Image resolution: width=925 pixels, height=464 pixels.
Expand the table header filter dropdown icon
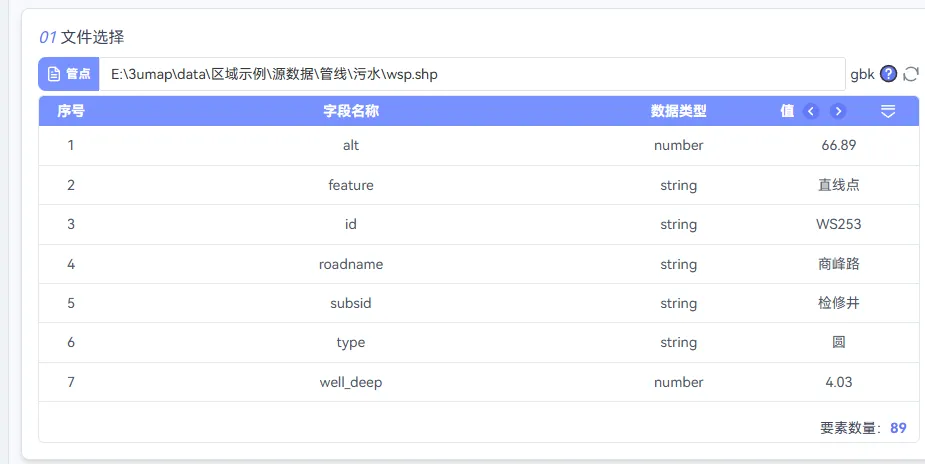tap(888, 111)
